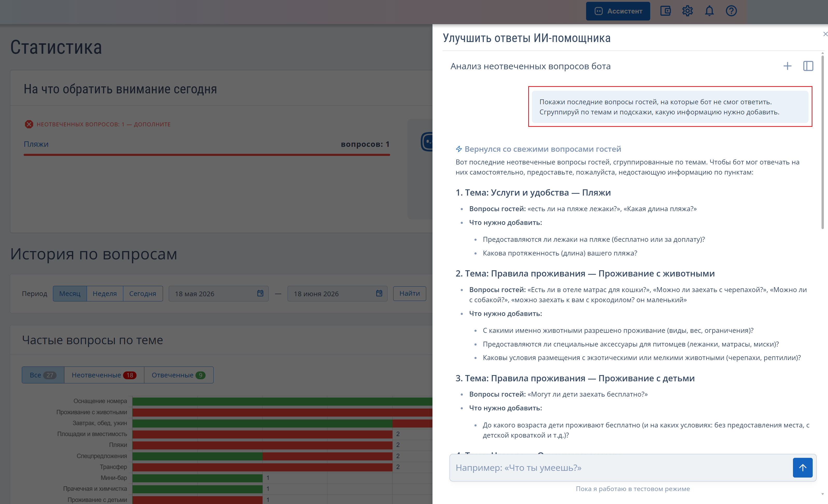Start a new chat with plus icon
The image size is (828, 504).
click(x=787, y=66)
